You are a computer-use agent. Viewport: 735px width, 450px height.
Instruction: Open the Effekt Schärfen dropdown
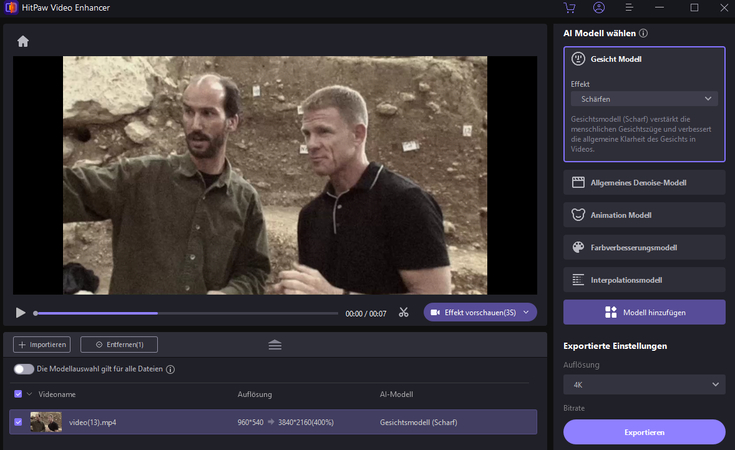644,99
